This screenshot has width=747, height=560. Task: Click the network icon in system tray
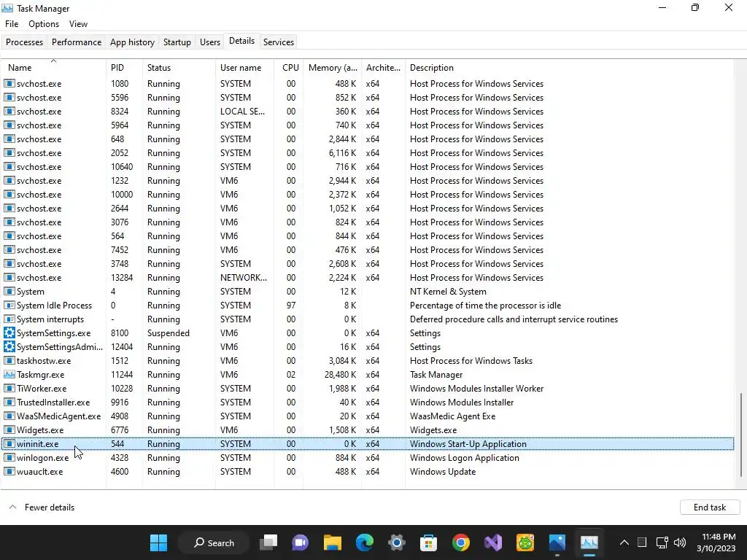pos(662,542)
